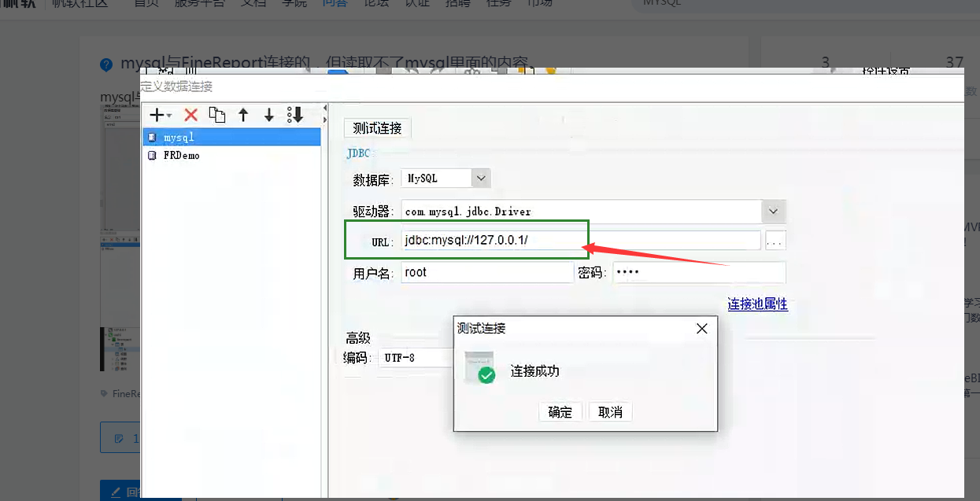Open the 连接池属性 link
The height and width of the screenshot is (501, 980).
pyautogui.click(x=757, y=304)
